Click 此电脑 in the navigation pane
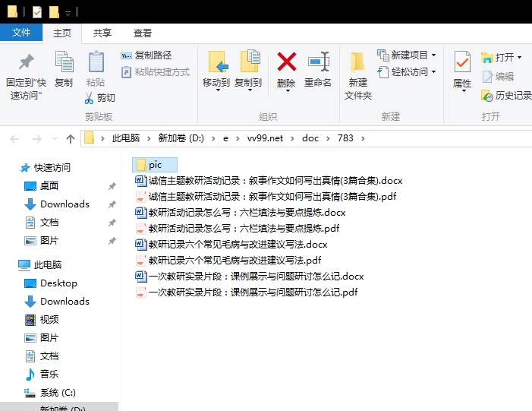This screenshot has height=411, width=532. point(40,265)
